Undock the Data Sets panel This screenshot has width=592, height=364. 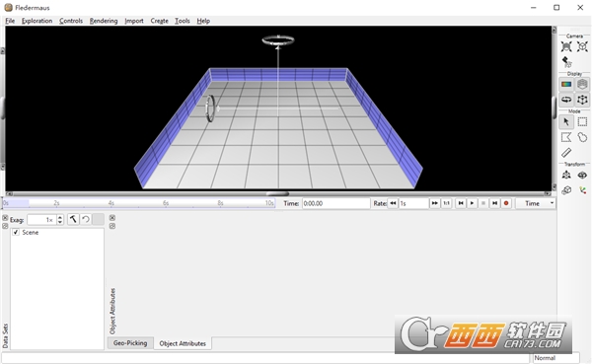tap(5, 226)
